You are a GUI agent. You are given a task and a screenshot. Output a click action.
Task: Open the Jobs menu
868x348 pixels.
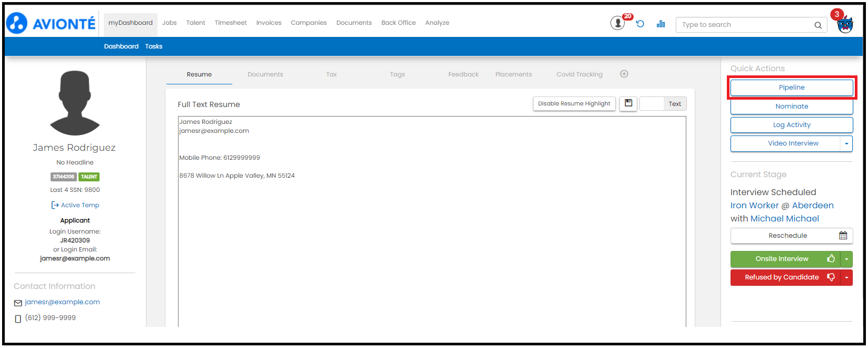(170, 23)
